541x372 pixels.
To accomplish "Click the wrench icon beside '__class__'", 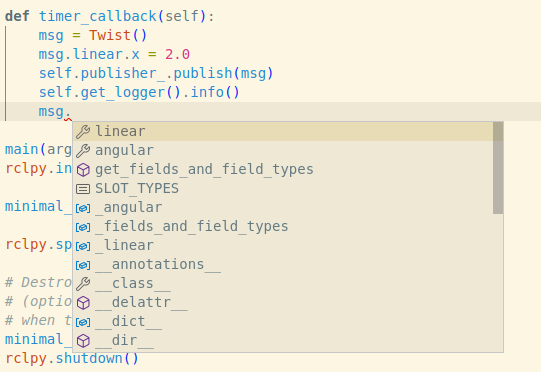I will [x=83, y=284].
